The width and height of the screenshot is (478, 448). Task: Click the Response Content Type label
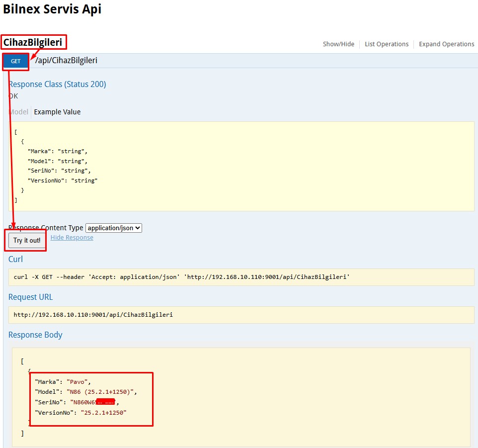46,228
